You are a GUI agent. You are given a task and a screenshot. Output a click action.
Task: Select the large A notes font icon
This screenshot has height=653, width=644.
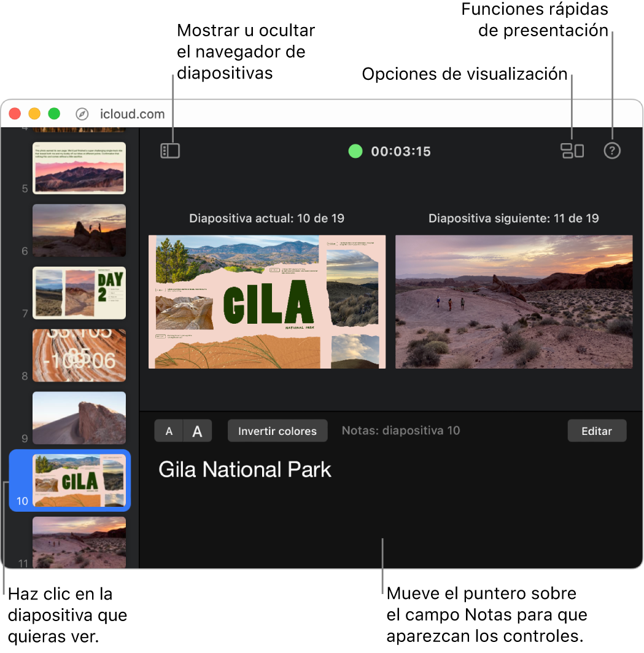pos(197,431)
